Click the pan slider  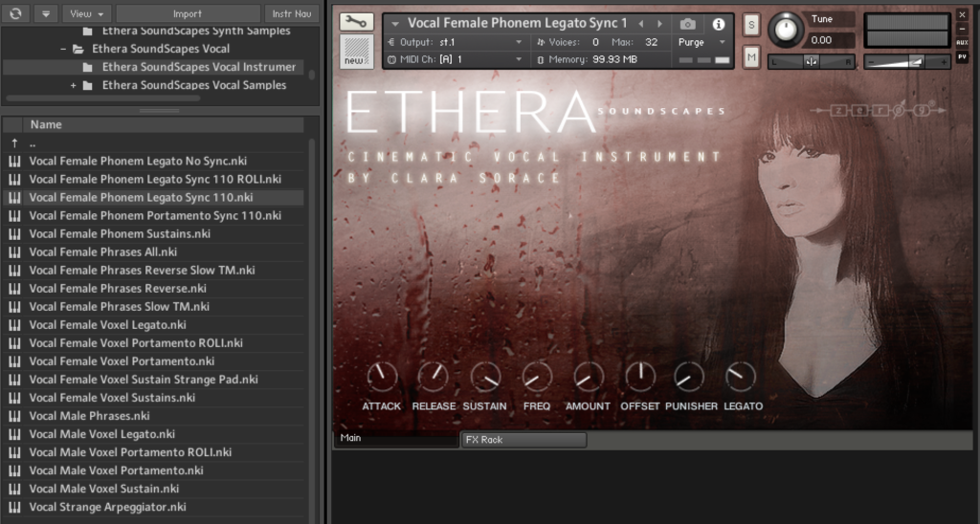click(812, 61)
